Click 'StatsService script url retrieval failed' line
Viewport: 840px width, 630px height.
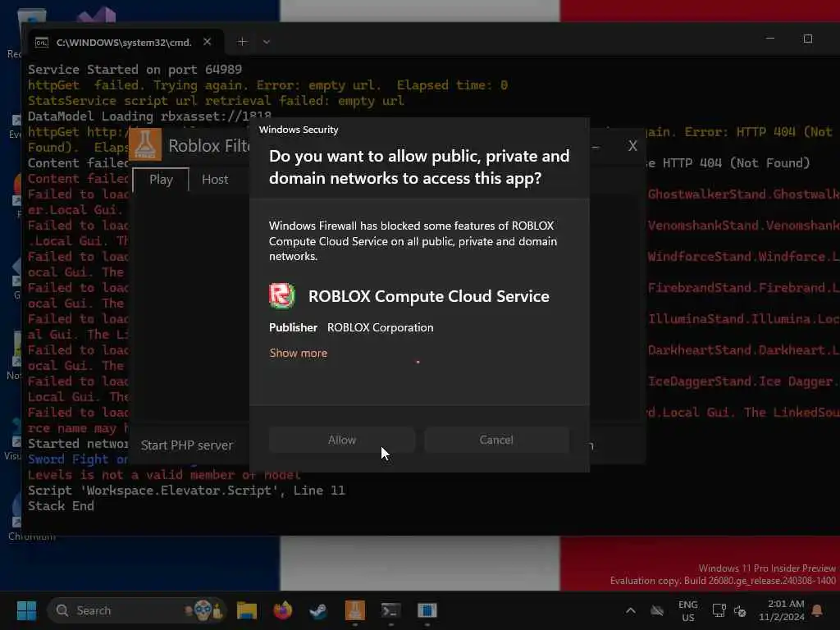click(216, 101)
